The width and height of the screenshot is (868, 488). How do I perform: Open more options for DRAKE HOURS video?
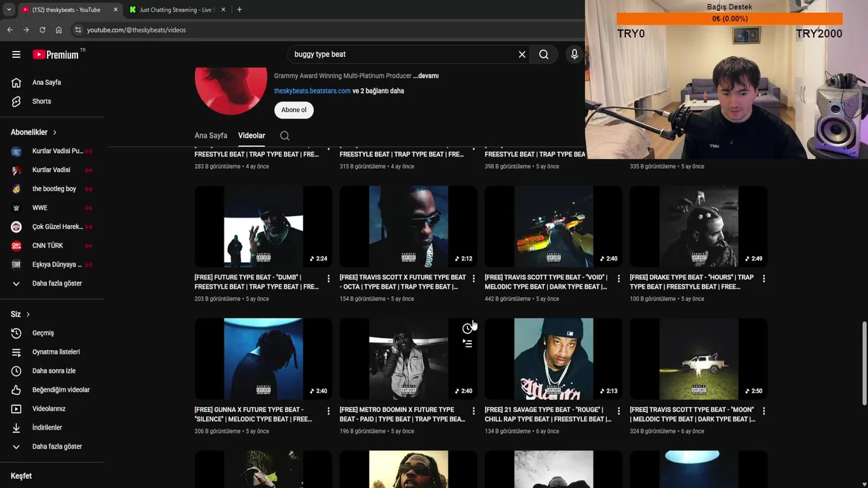pos(764,279)
